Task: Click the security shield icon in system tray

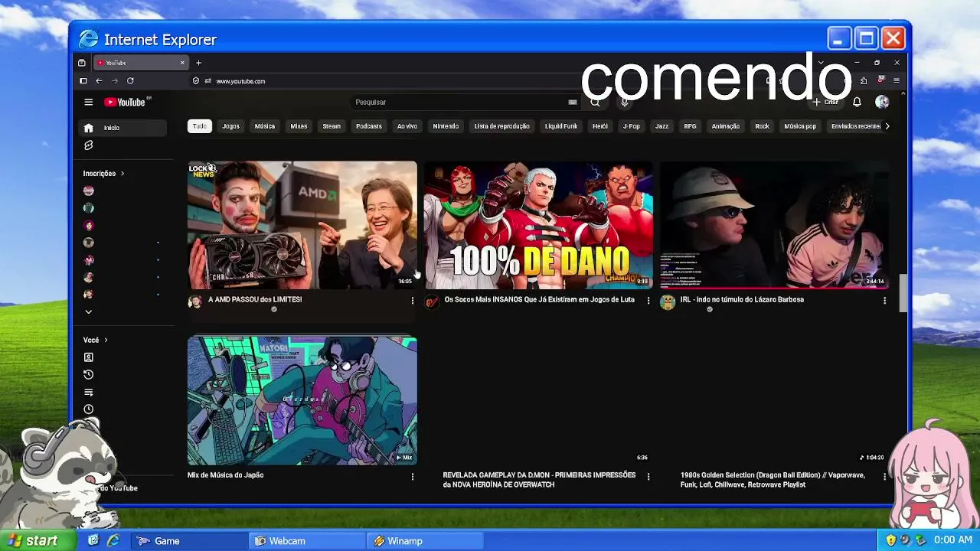Action: 890,540
